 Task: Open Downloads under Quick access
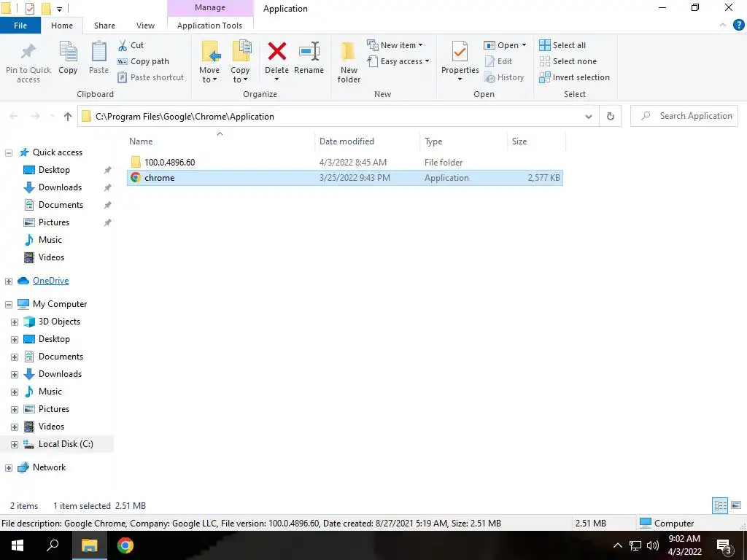60,187
